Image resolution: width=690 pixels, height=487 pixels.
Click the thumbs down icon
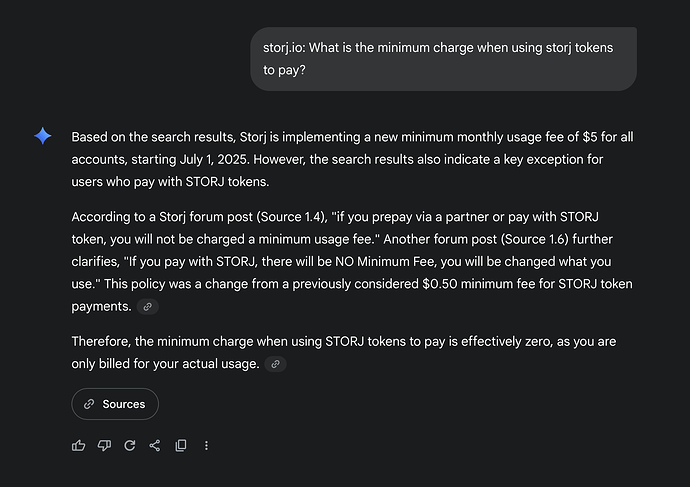coord(104,445)
